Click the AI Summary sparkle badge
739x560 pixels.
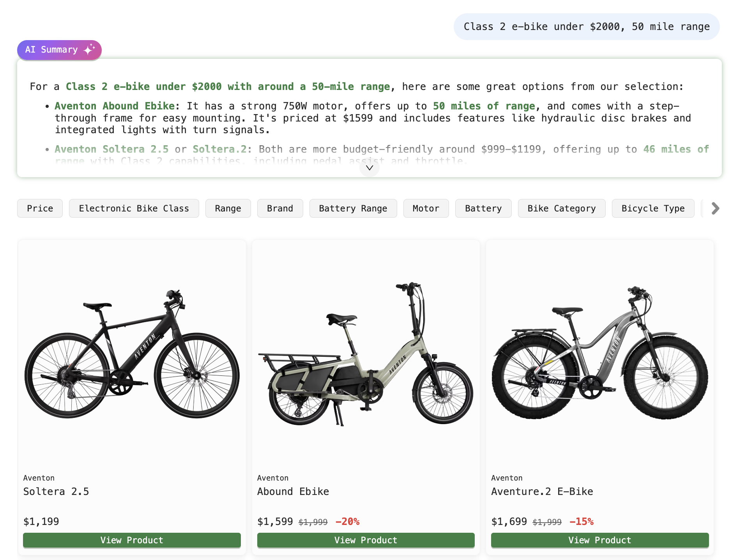click(x=59, y=50)
